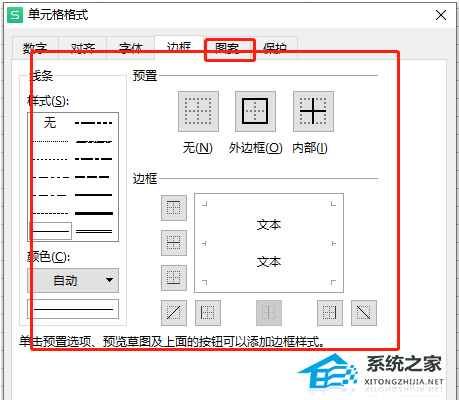Image resolution: width=459 pixels, height=400 pixels.
Task: Toggle the top border button
Action: [174, 208]
